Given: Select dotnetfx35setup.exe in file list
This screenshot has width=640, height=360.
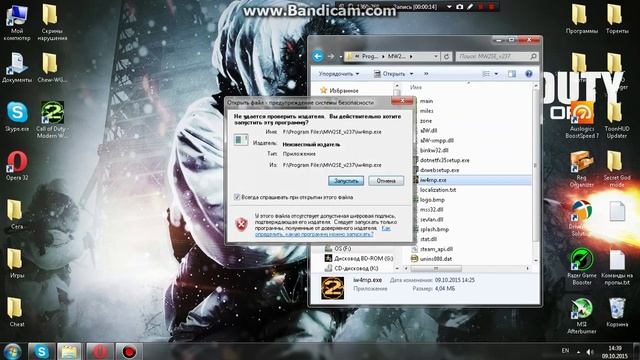Looking at the screenshot, I should [444, 160].
